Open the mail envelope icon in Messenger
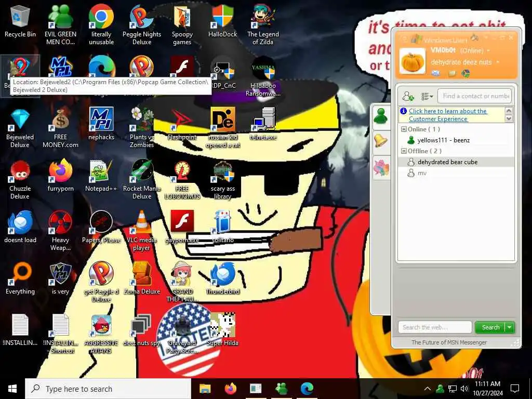This screenshot has width=532, height=399. click(436, 73)
